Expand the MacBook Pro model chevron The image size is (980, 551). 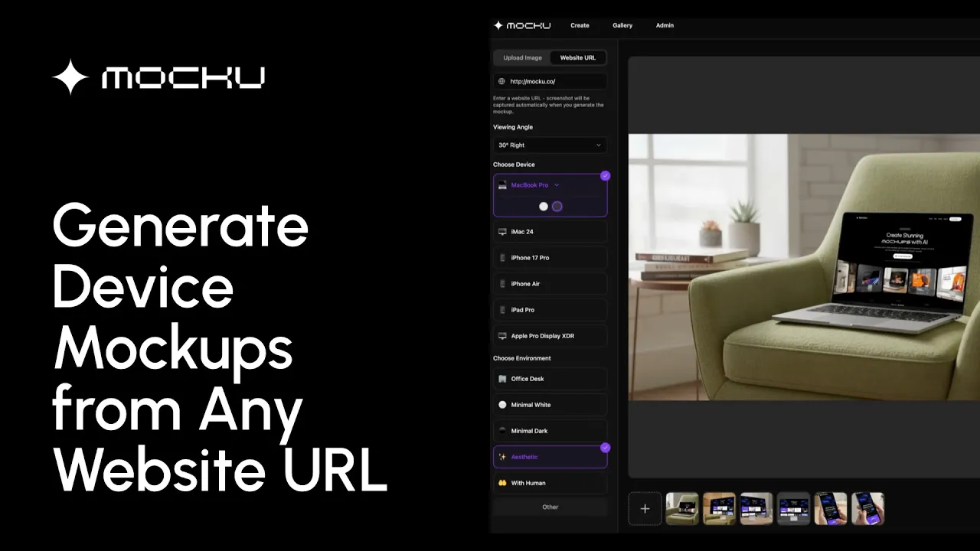click(x=557, y=185)
